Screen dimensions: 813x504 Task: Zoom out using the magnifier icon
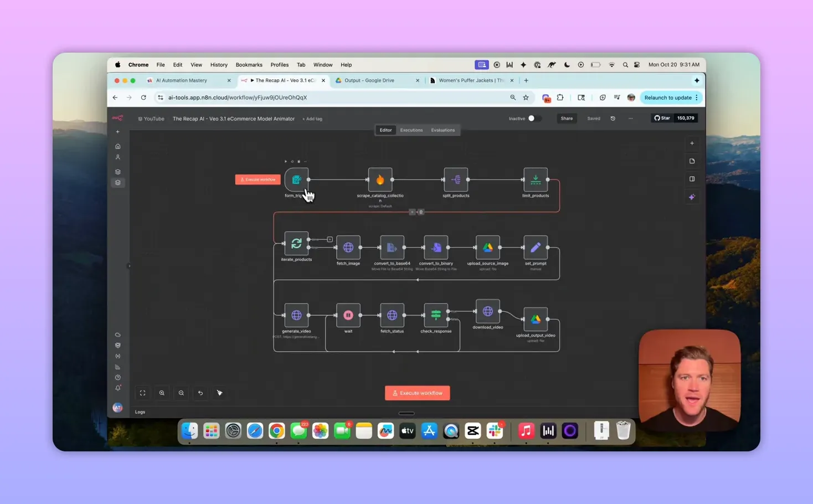[x=181, y=393]
